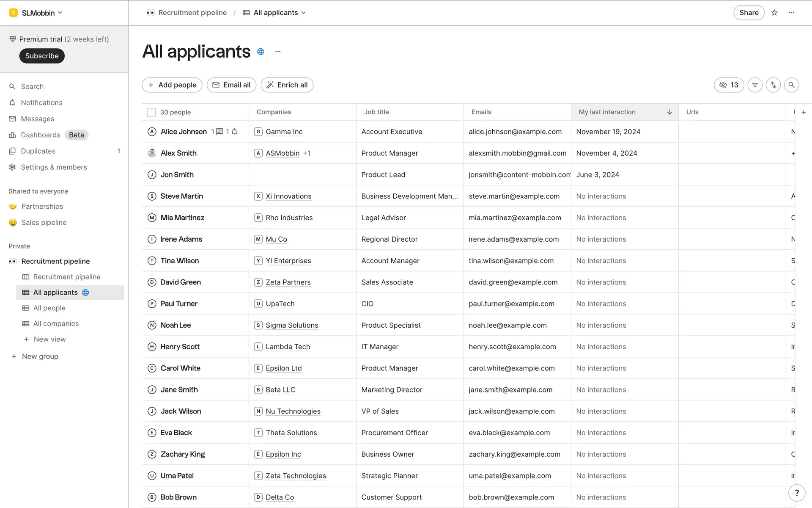Viewport: 812px width, 508px height.
Task: Toggle sort arrow on My last interaction
Action: [x=669, y=112]
